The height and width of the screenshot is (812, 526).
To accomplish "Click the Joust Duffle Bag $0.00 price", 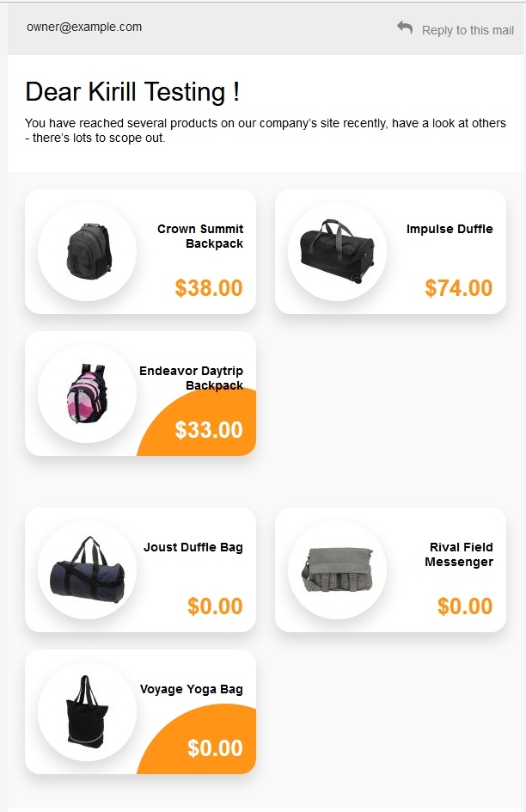I will point(215,606).
